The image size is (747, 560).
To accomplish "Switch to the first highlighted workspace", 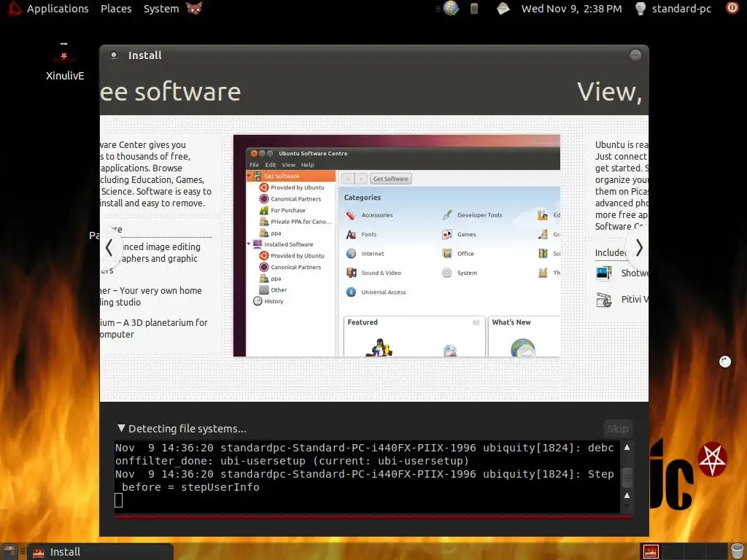I will point(651,551).
